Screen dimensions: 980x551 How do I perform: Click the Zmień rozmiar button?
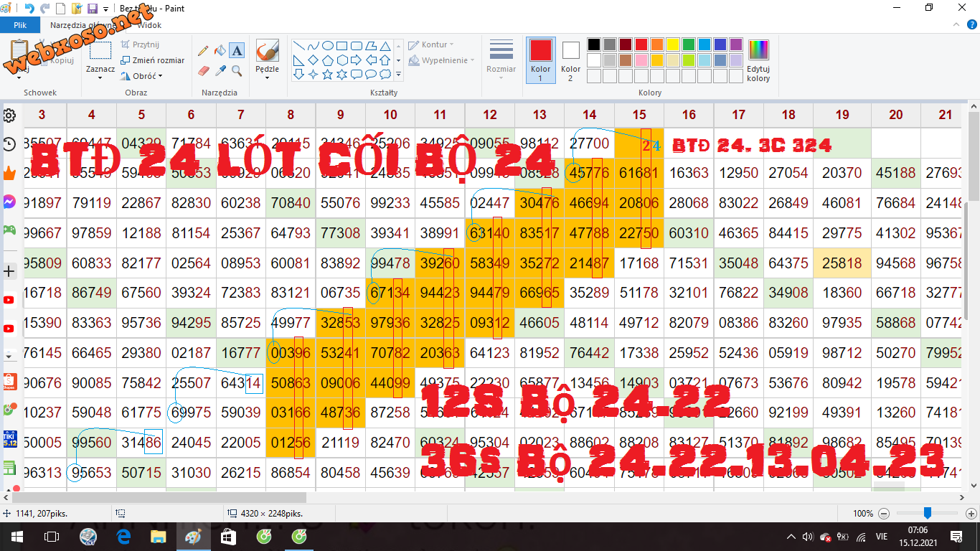(153, 60)
